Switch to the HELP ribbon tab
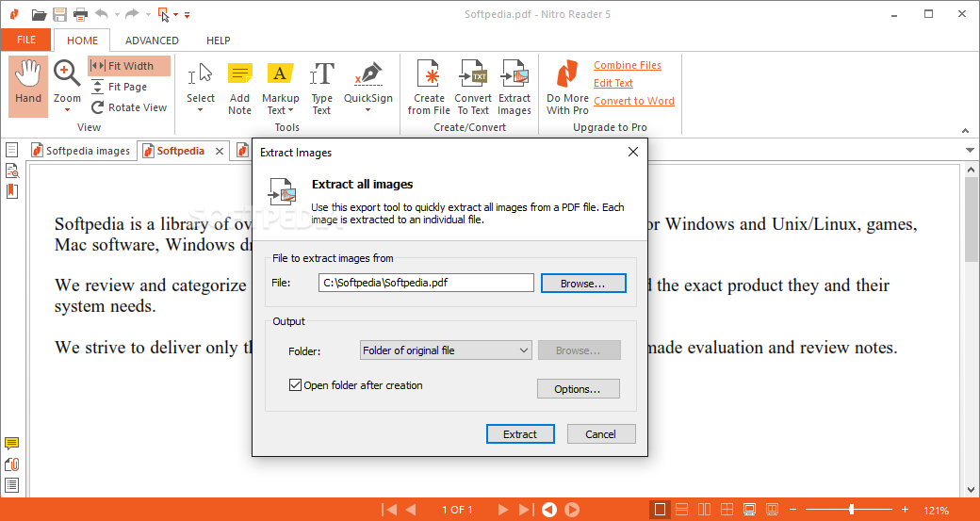The height and width of the screenshot is (521, 980). tap(218, 41)
